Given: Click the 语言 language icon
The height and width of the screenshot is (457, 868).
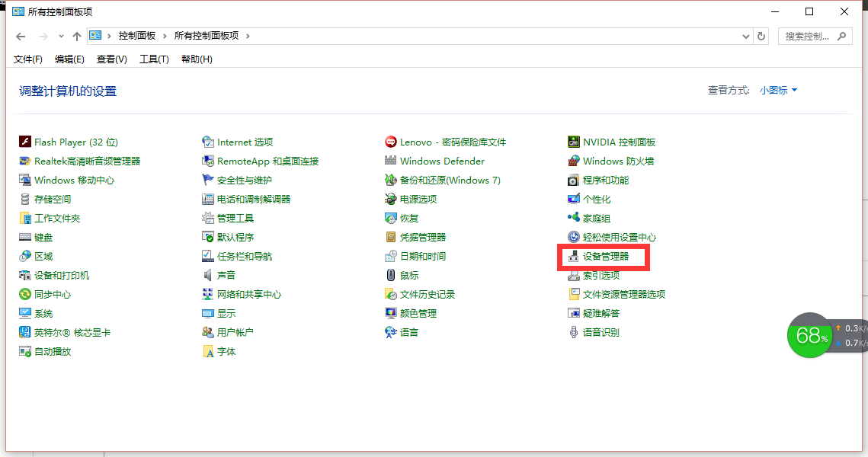Looking at the screenshot, I should (391, 332).
